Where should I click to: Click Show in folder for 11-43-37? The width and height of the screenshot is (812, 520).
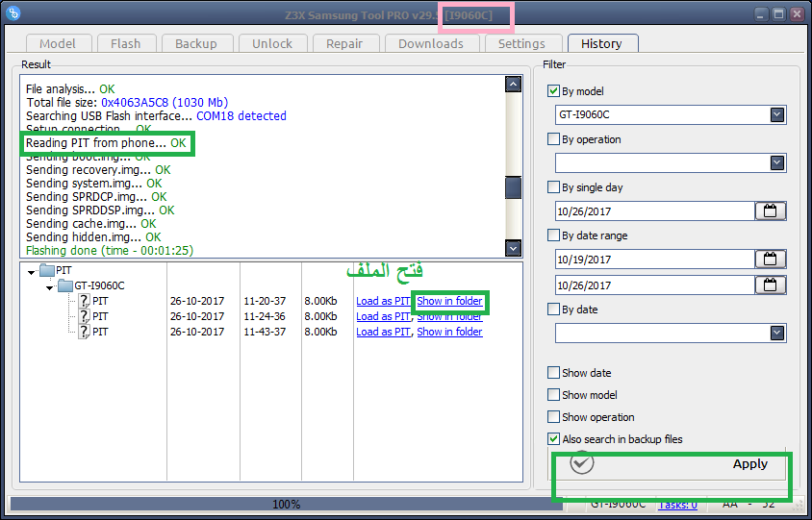pyautogui.click(x=449, y=332)
